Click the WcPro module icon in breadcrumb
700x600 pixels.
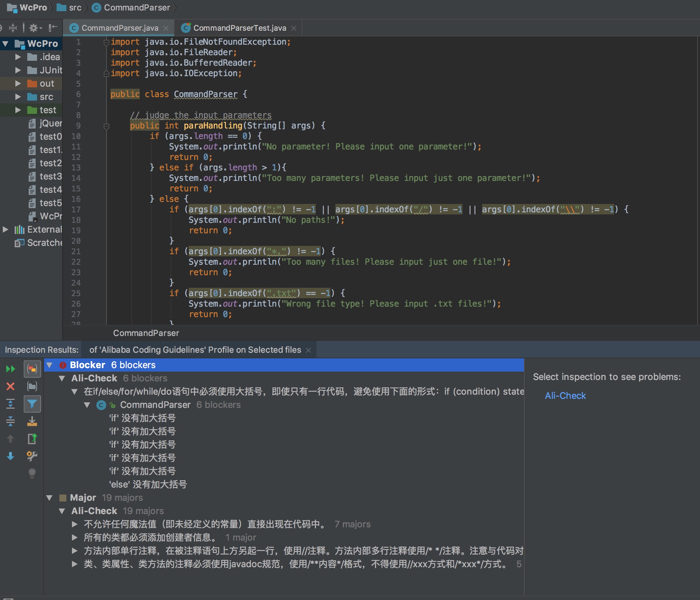click(x=12, y=8)
